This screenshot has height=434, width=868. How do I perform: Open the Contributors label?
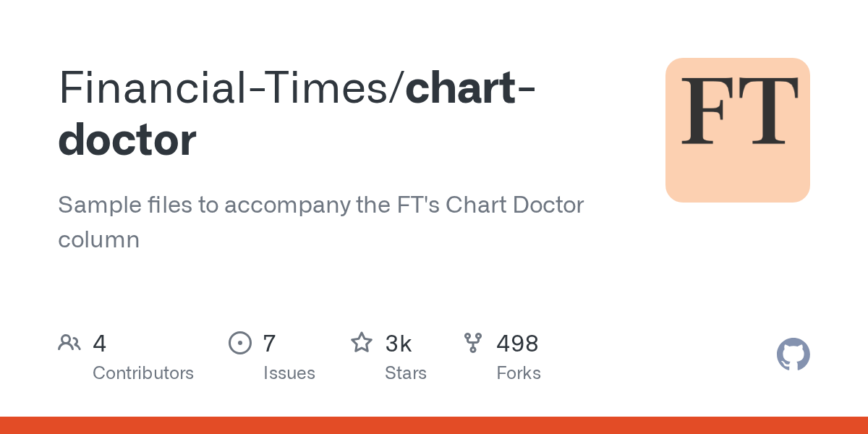pos(143,373)
